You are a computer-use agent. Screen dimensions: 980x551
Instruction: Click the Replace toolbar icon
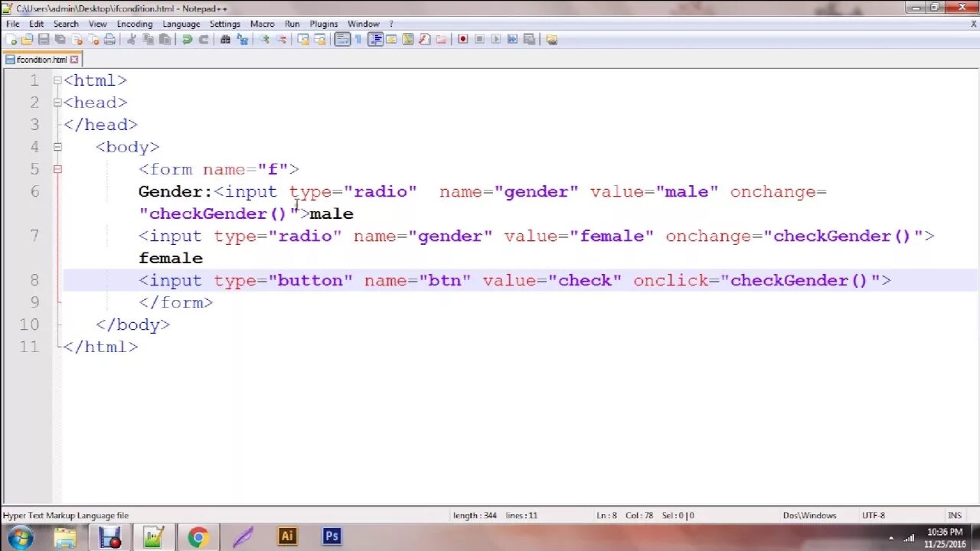(243, 40)
